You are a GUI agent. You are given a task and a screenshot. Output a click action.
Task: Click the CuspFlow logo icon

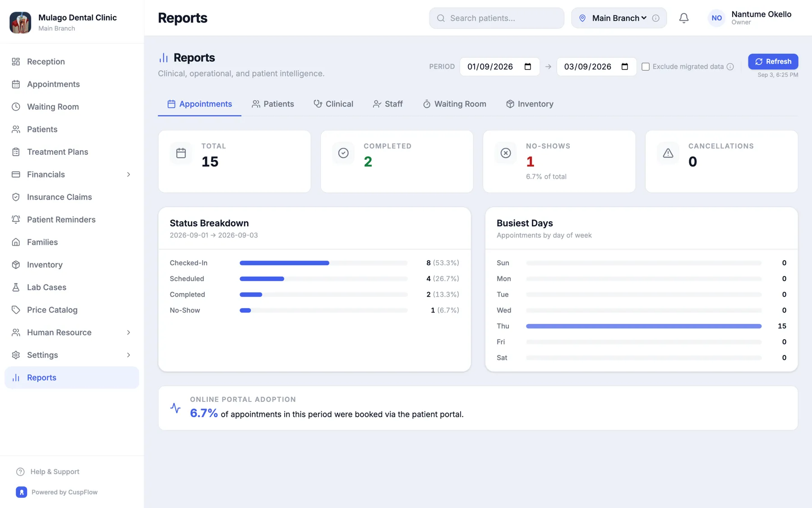click(x=21, y=492)
